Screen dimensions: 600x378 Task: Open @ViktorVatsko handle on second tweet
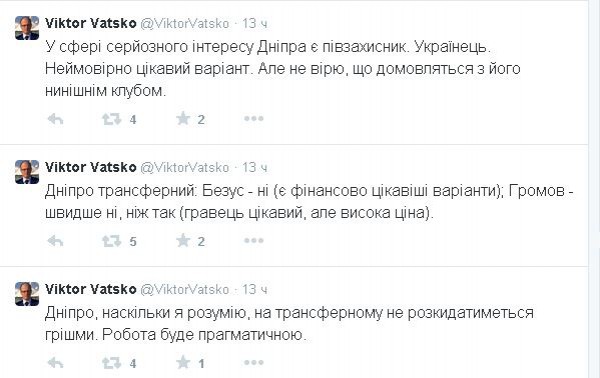click(184, 168)
